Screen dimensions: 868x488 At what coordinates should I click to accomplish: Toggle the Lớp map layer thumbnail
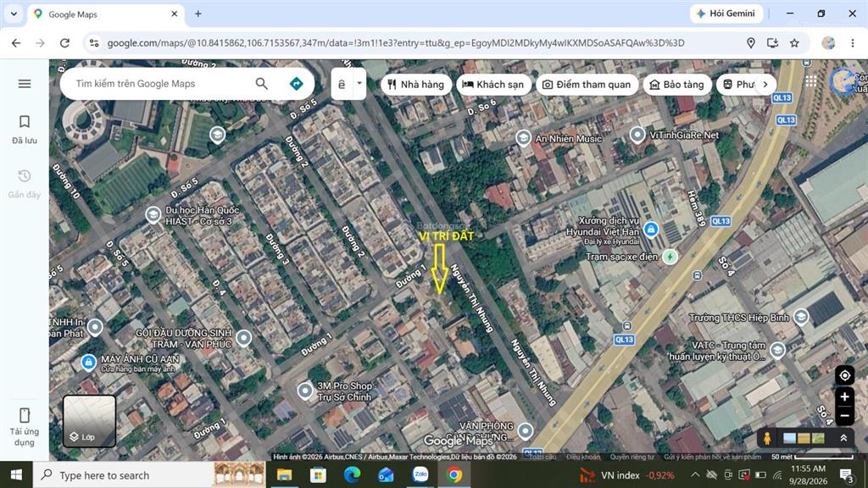pos(89,421)
